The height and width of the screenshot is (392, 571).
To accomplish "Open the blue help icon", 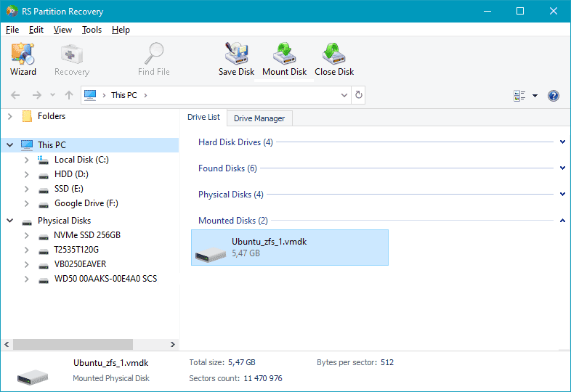I will pos(553,96).
